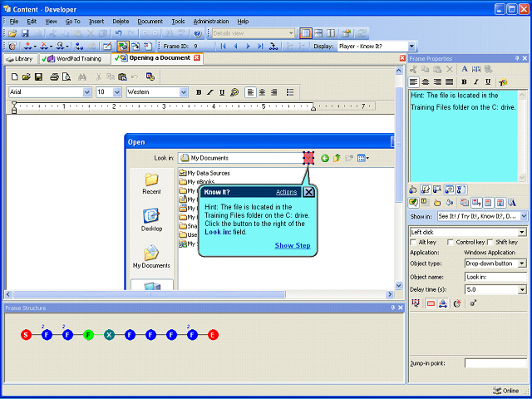
Task: Open the Help question mark icon
Action: click(x=198, y=33)
